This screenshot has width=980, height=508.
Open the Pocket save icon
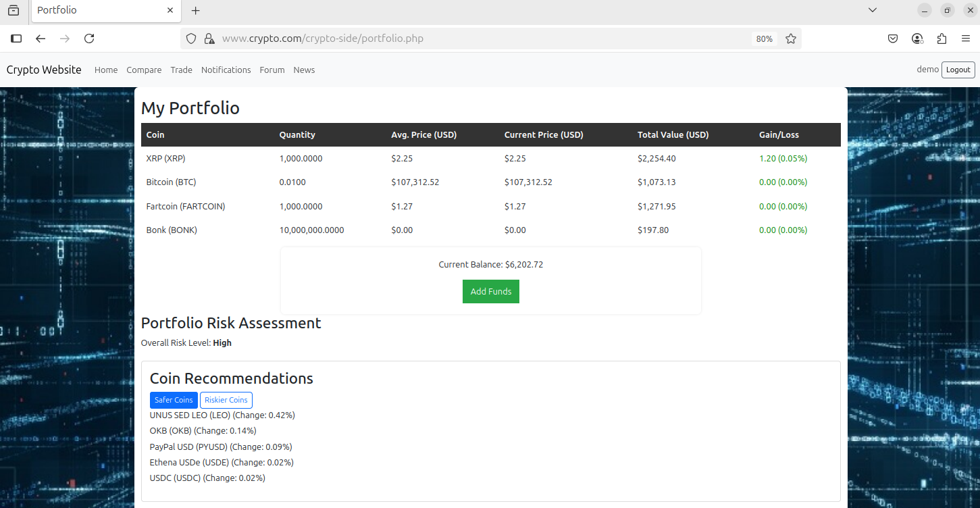893,39
